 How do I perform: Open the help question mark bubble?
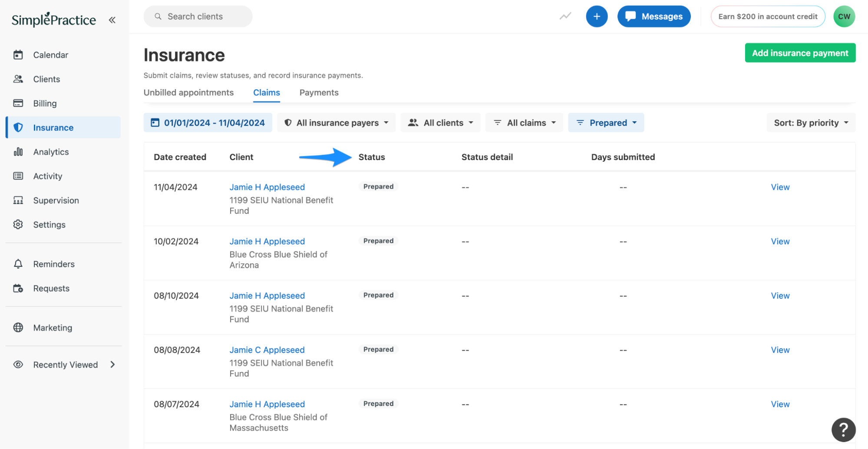click(x=843, y=429)
